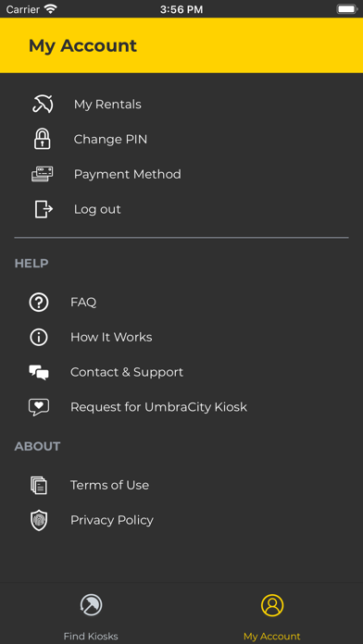
Task: Tap the heart speech bubble kiosk request icon
Action: (x=39, y=407)
